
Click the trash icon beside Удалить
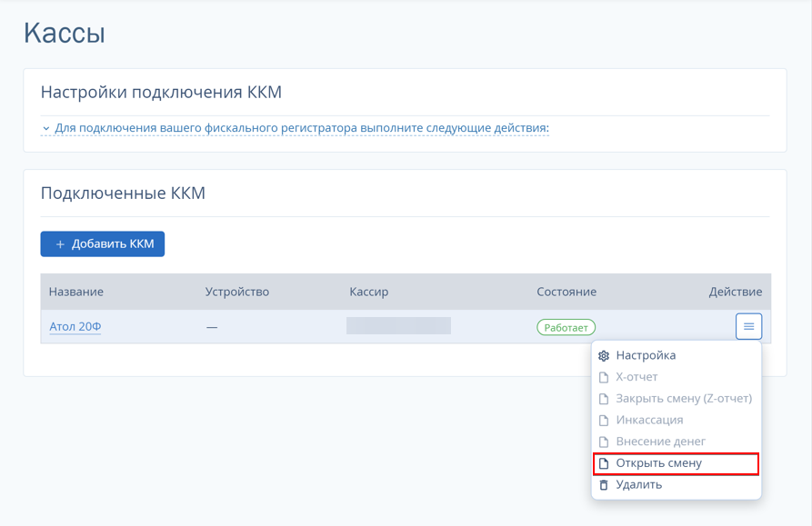pos(603,484)
